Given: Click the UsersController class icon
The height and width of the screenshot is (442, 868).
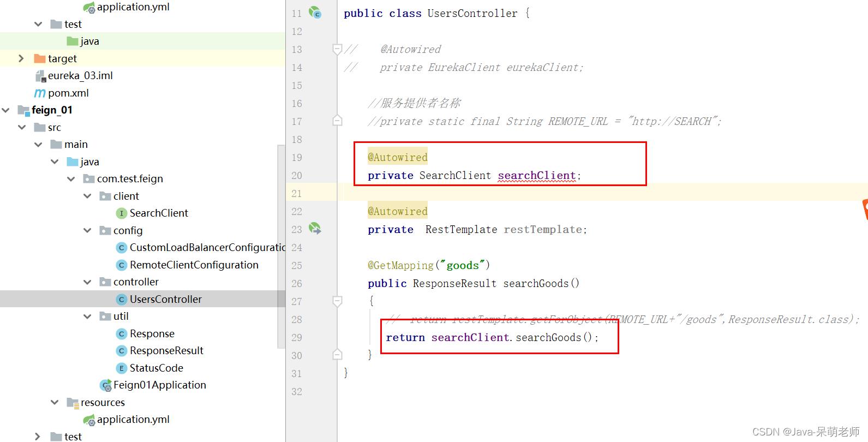Looking at the screenshot, I should pyautogui.click(x=122, y=300).
